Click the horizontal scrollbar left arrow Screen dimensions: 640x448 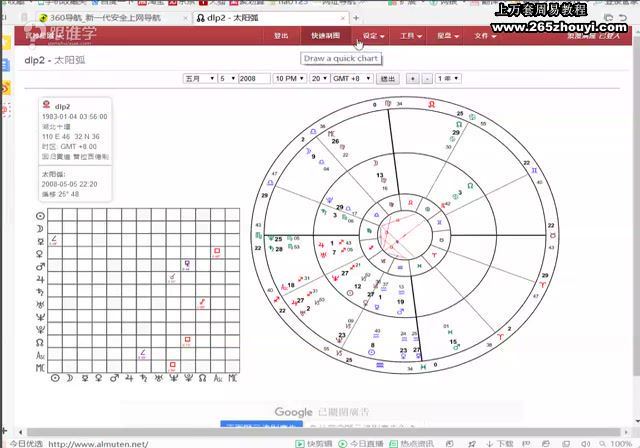pos(20,432)
